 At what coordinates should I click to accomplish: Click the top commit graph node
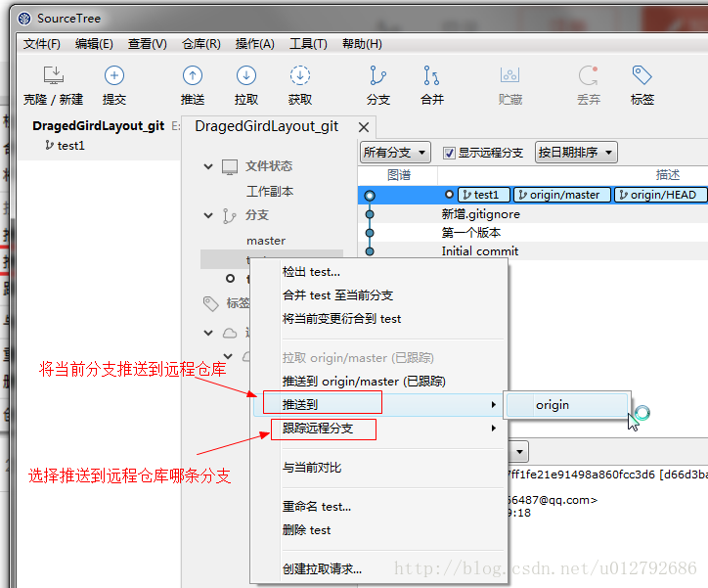click(370, 196)
